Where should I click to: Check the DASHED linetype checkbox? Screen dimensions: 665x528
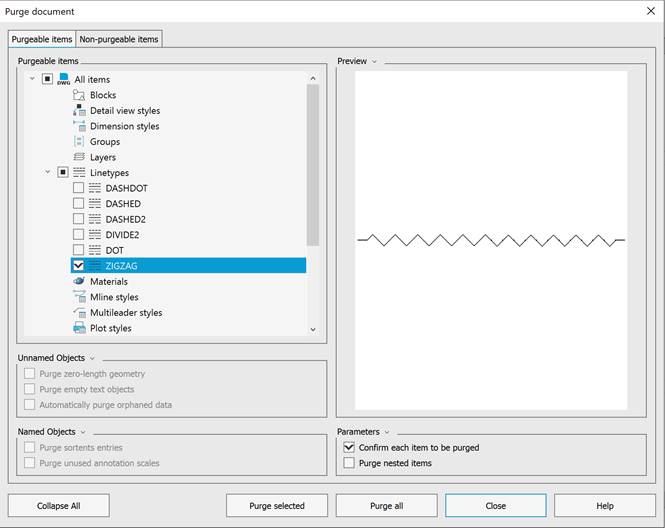[x=78, y=204]
